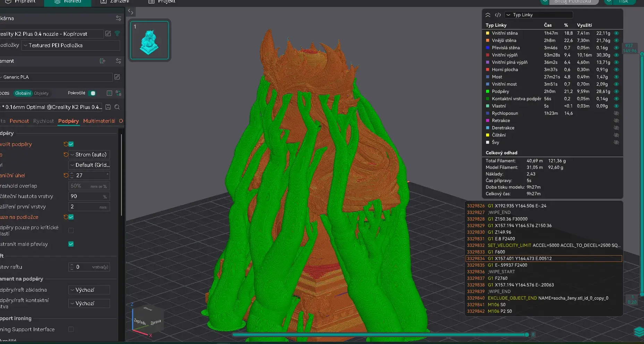This screenshot has height=344, width=644.
Task: Select the Objekty process scope
Action: (x=41, y=93)
